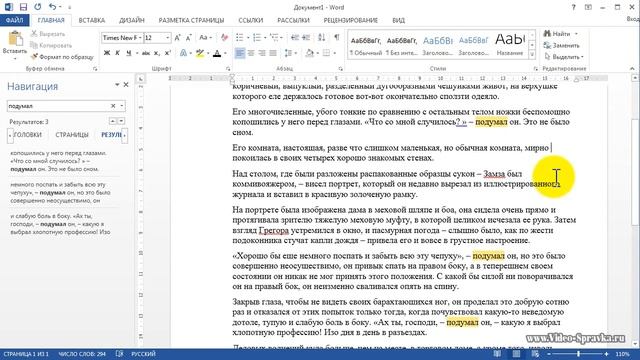Switch to the ДИЗАЙН tab

pos(132,20)
